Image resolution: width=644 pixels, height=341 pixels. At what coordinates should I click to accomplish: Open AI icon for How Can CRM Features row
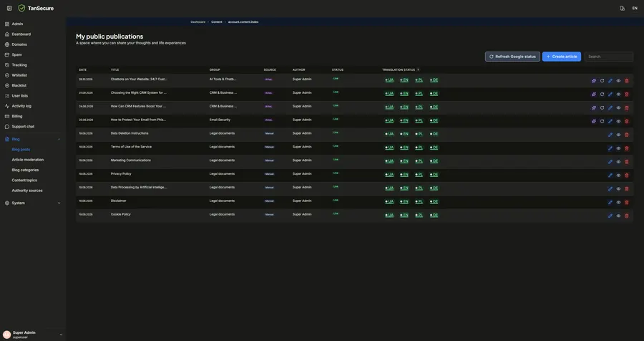coord(594,107)
